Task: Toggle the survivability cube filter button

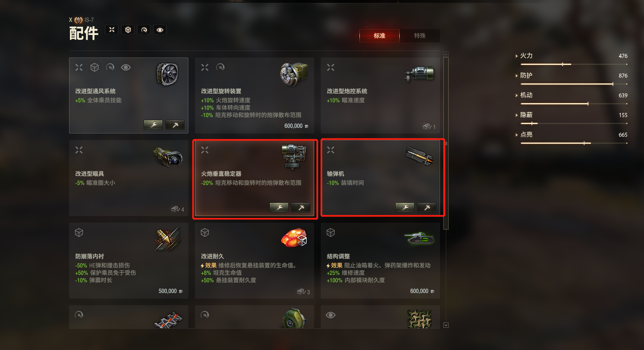Action: tap(128, 30)
